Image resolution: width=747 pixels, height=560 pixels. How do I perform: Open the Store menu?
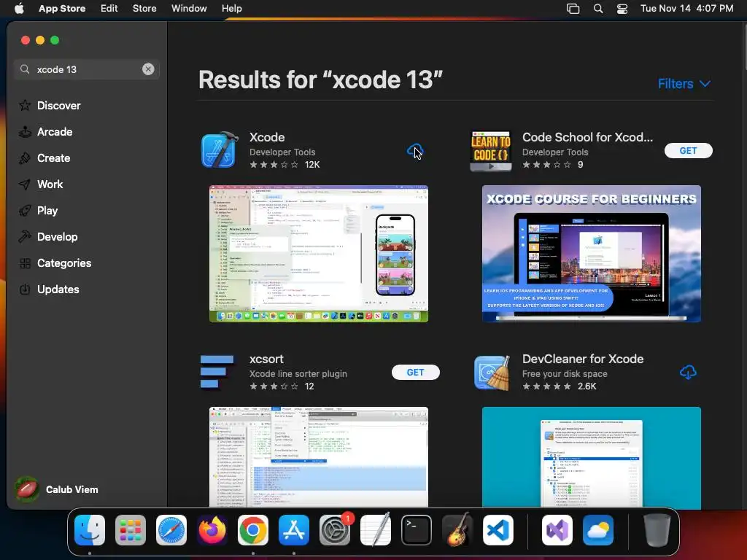[144, 9]
